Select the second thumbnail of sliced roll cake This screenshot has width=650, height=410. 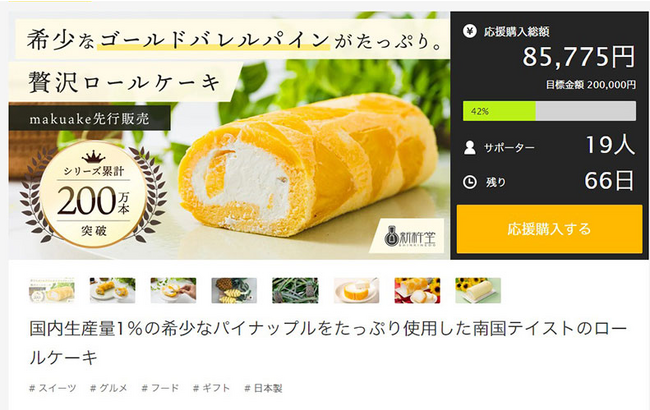click(112, 291)
